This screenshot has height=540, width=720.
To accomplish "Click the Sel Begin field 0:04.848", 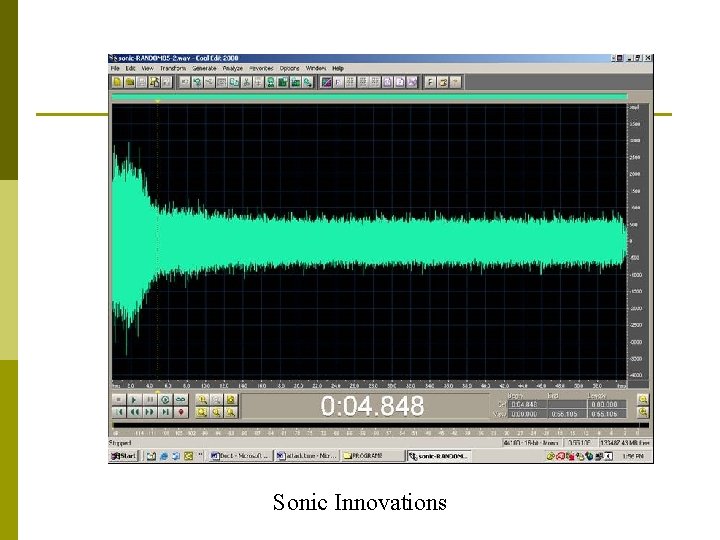I will [527, 405].
